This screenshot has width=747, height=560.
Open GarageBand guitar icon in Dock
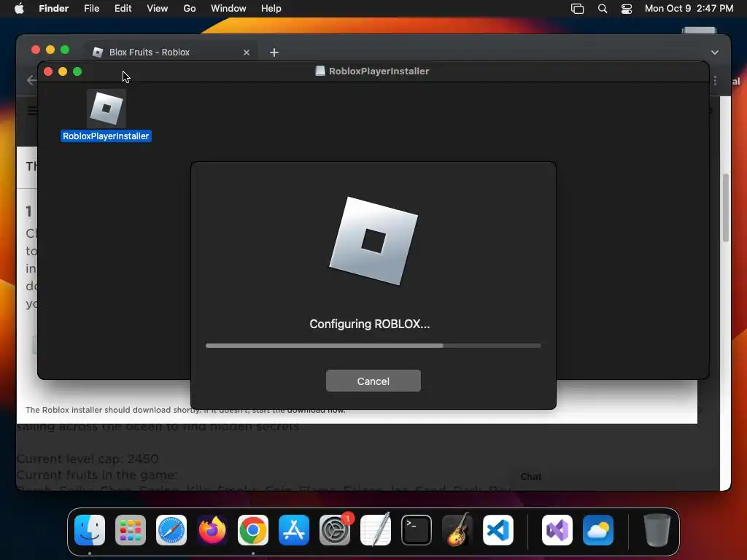(x=457, y=530)
